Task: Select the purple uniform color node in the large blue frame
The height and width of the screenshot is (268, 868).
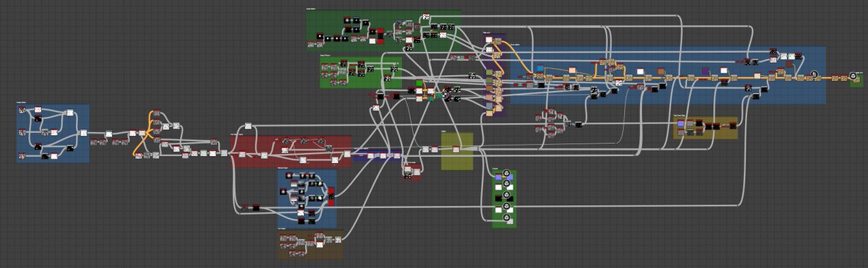Action: click(705, 72)
